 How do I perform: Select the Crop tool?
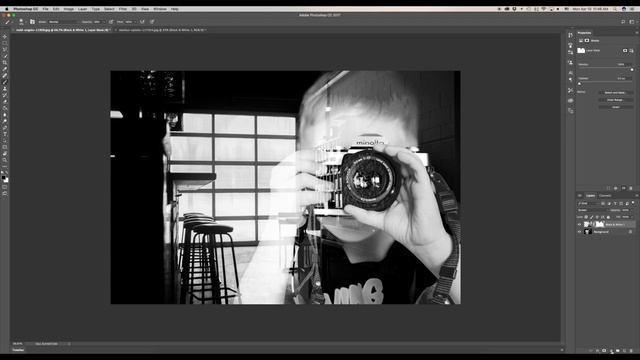(x=5, y=62)
